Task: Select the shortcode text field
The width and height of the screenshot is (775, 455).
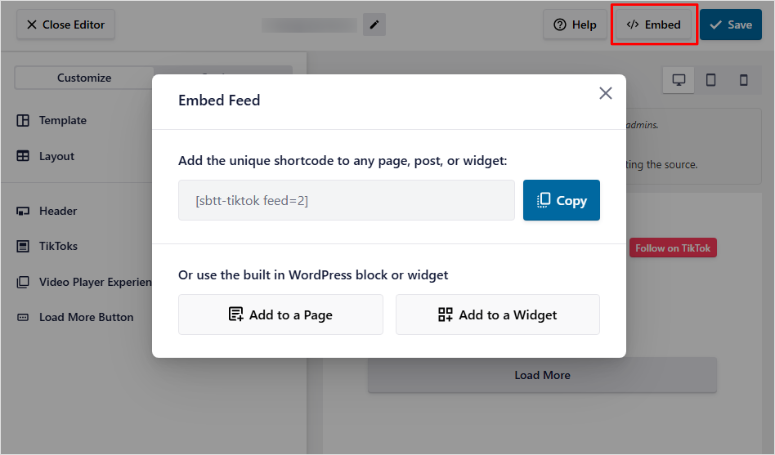Action: pyautogui.click(x=346, y=200)
